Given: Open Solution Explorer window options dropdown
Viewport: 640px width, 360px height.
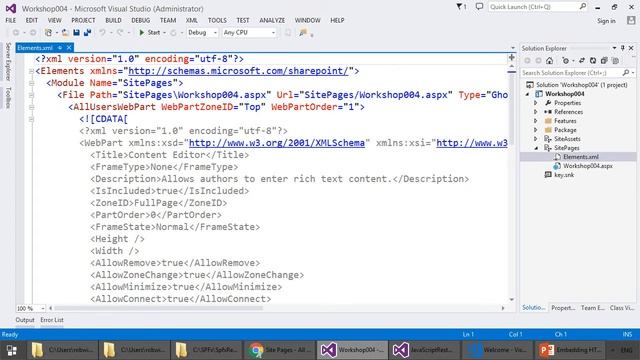Looking at the screenshot, I should click(x=614, y=48).
